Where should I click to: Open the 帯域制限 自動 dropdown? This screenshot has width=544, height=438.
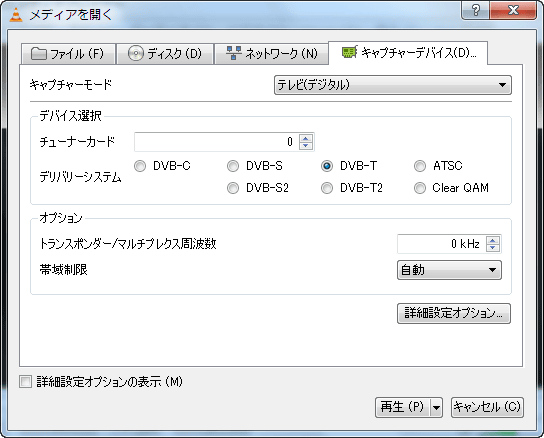tap(449, 270)
